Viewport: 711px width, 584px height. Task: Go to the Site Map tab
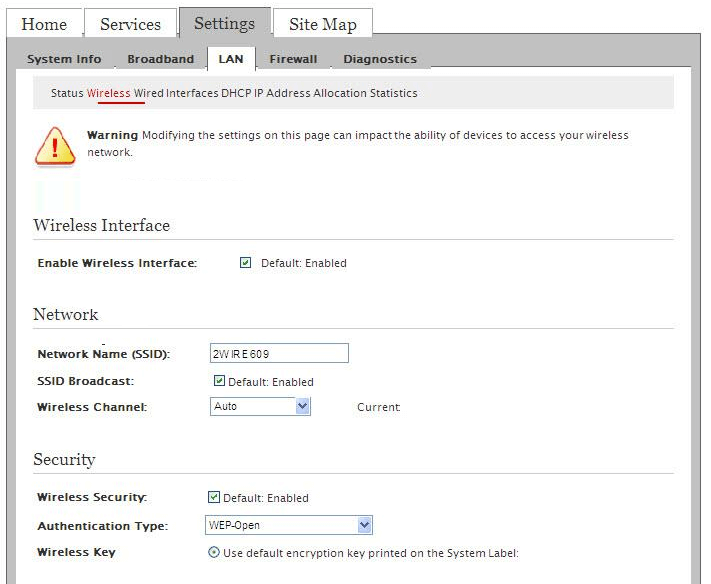[322, 24]
